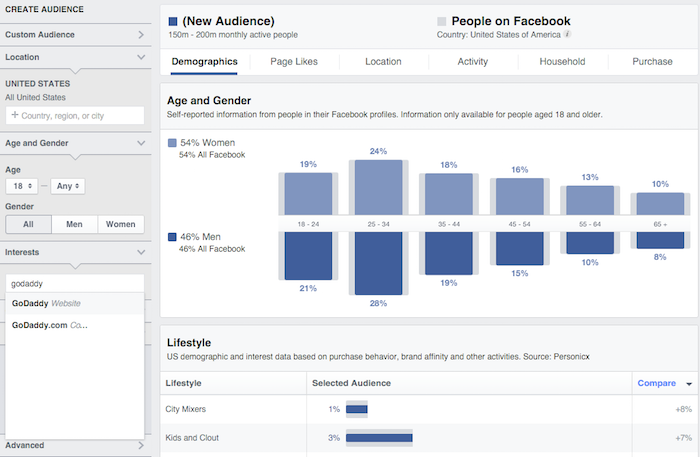Click the 150m - 200m monthly active people text
This screenshot has width=700, height=457.
click(233, 35)
